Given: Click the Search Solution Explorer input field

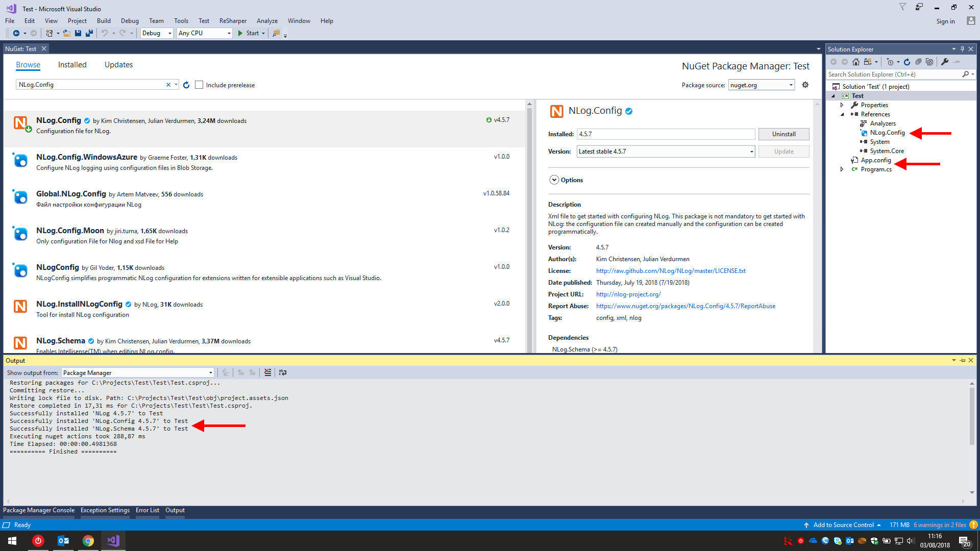Looking at the screenshot, I should coord(894,74).
